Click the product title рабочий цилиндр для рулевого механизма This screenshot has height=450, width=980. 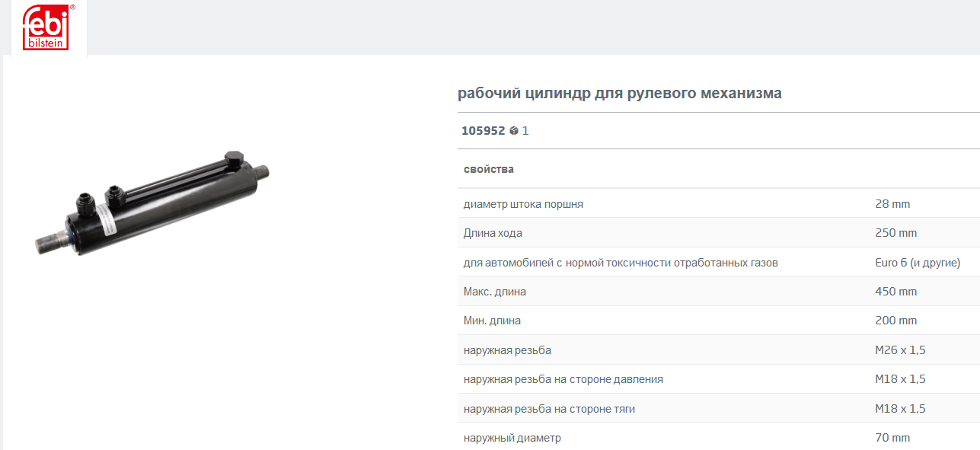[619, 94]
